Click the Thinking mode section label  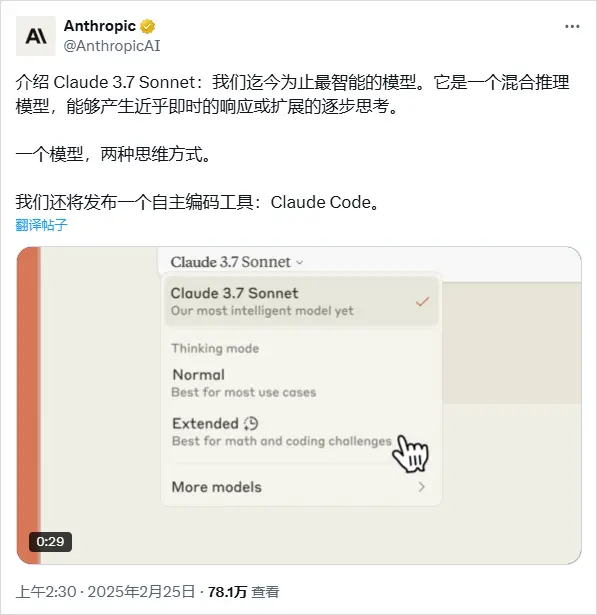[x=215, y=348]
